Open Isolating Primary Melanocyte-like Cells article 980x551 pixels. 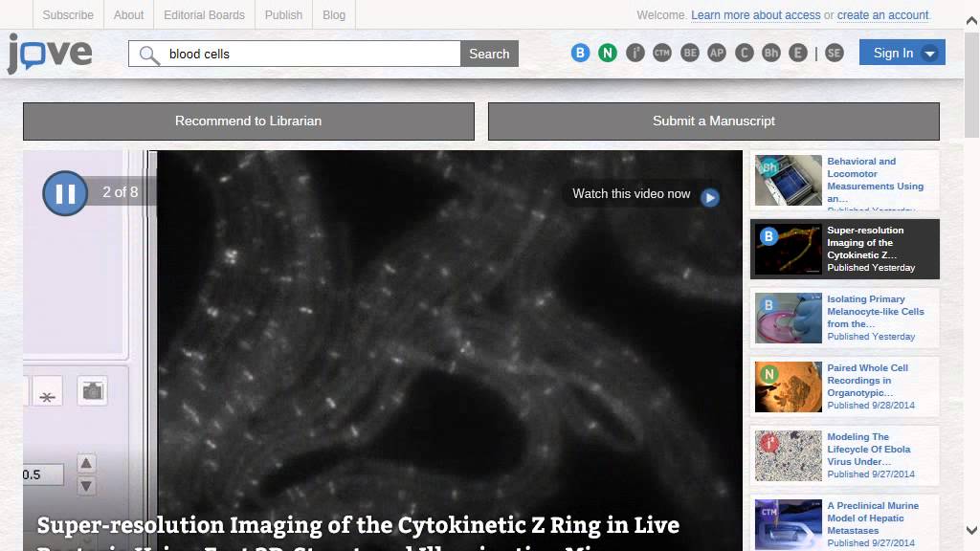click(x=875, y=311)
